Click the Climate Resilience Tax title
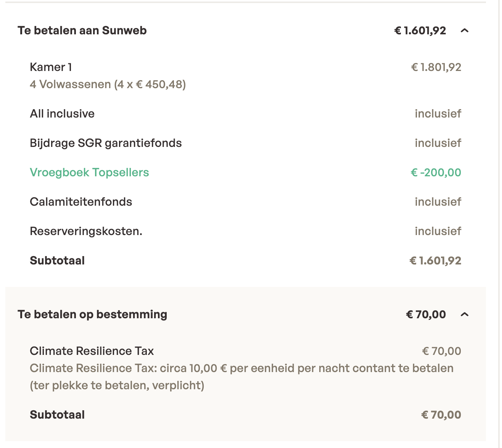Image resolution: width=502 pixels, height=448 pixels. pyautogui.click(x=92, y=351)
